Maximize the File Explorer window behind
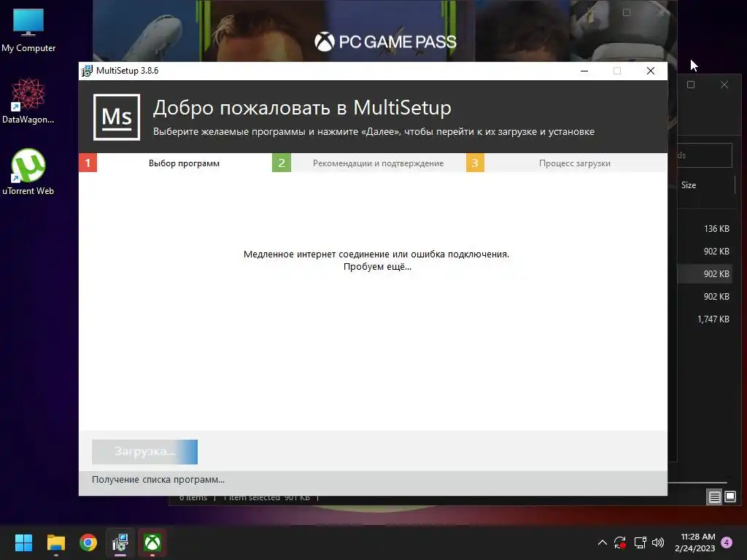 tap(691, 85)
